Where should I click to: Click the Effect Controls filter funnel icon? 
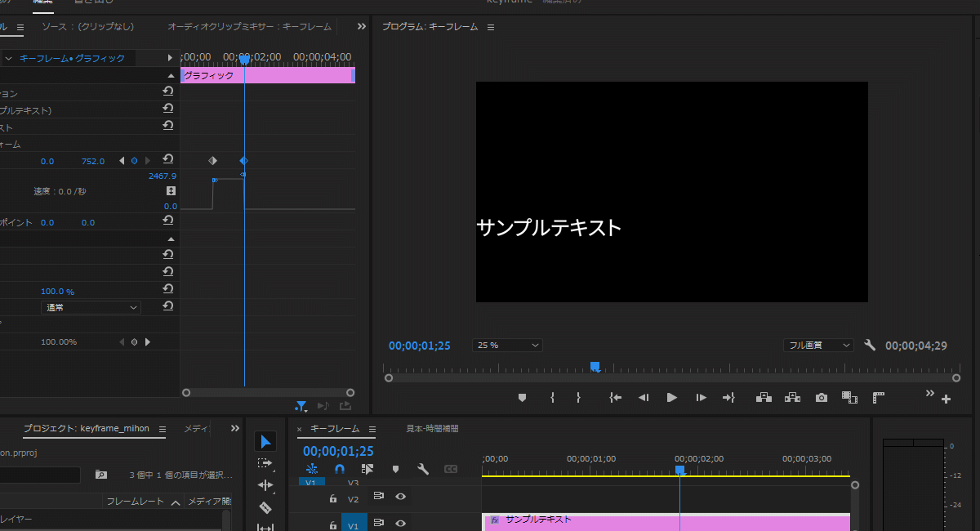coord(301,405)
